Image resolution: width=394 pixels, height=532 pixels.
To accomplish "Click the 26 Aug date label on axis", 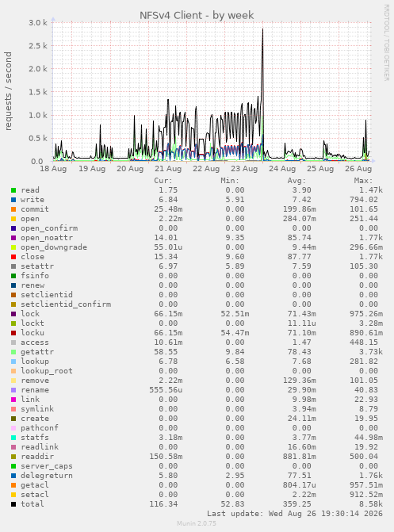I will (358, 169).
